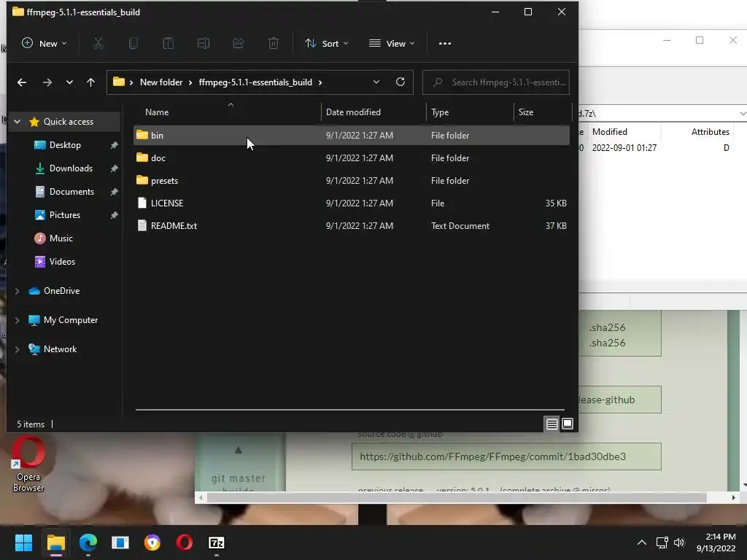Image resolution: width=747 pixels, height=560 pixels.
Task: Select the README.txt file
Action: (x=352, y=226)
